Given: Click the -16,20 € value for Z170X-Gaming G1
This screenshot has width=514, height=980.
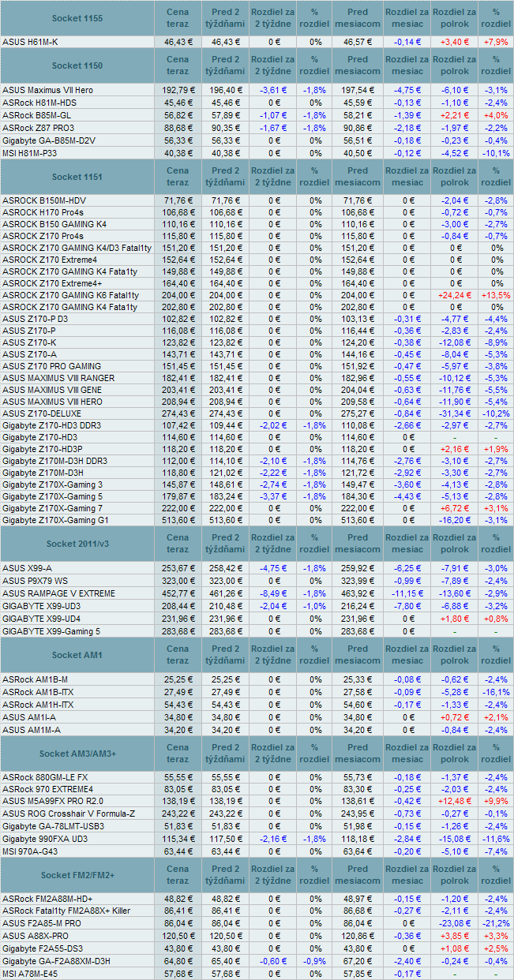Looking at the screenshot, I should (454, 520).
